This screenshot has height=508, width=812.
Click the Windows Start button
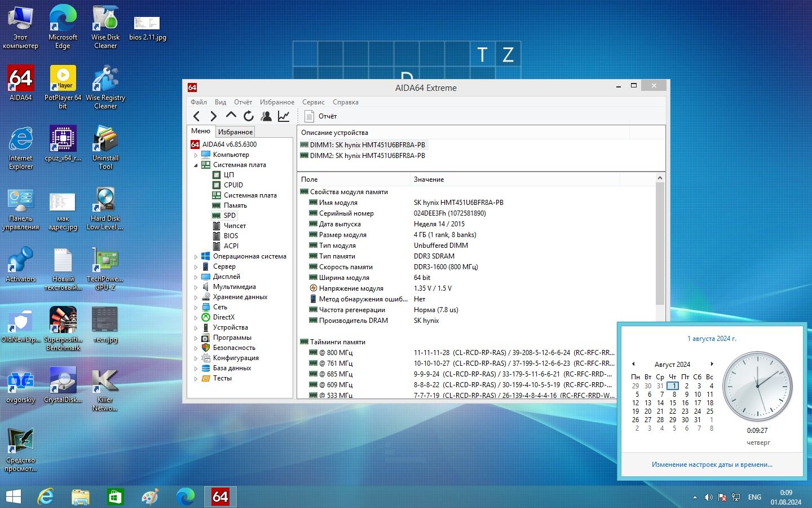(x=13, y=497)
